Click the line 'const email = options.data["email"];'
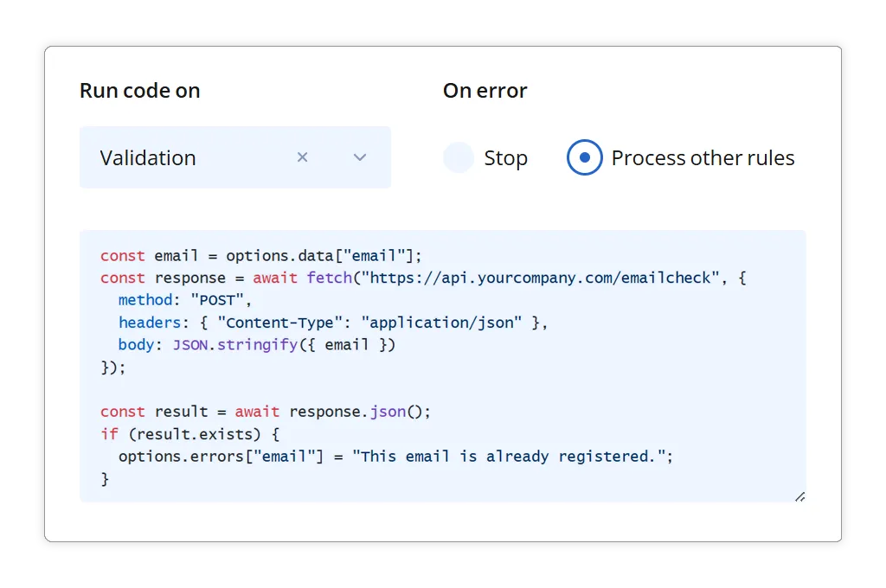886x588 pixels. (x=261, y=256)
